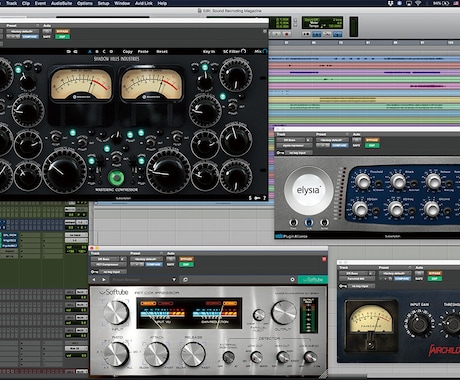Click the Fairchild VU meter switch
Screen dimensions: 460x380
[x=370, y=345]
